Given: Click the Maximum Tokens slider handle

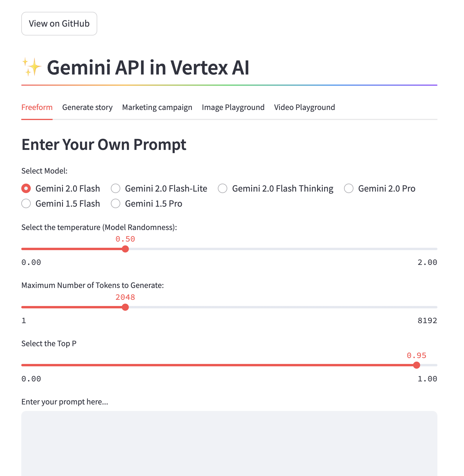Looking at the screenshot, I should point(125,307).
